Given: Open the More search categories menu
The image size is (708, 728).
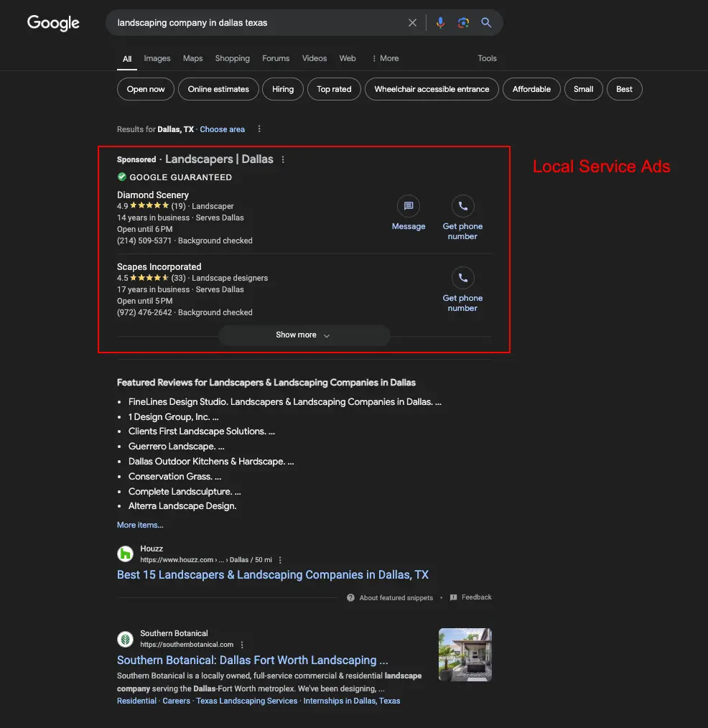Looking at the screenshot, I should point(386,58).
